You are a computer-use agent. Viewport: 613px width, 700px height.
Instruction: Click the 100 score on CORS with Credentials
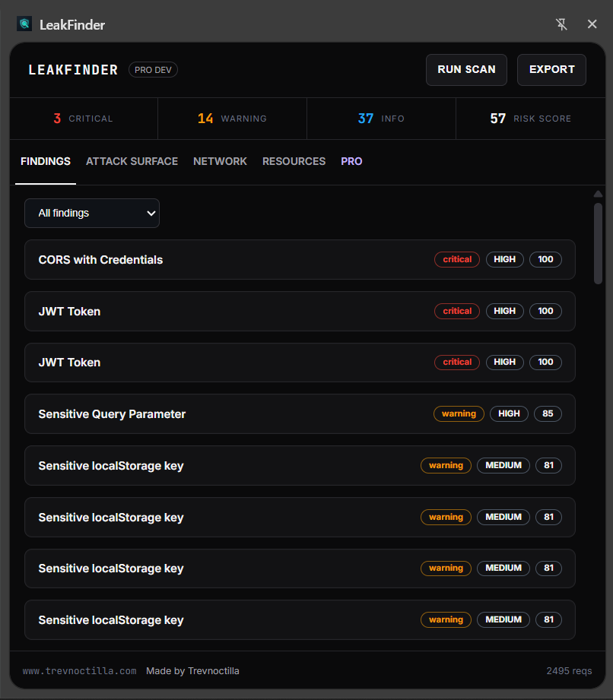pyautogui.click(x=545, y=259)
